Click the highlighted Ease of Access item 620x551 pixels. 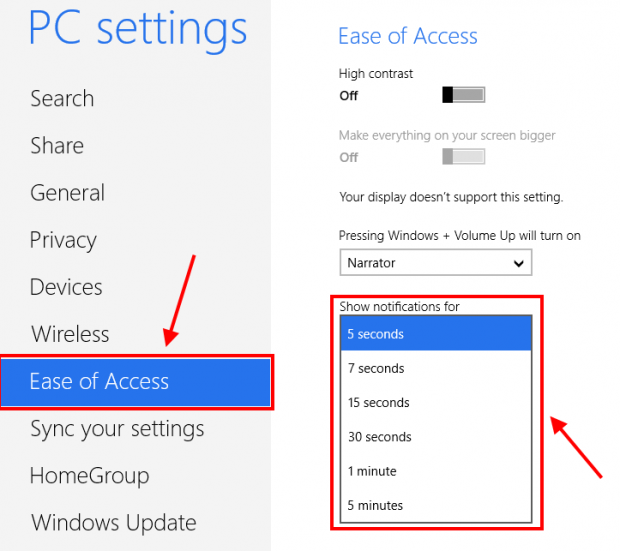coord(136,382)
